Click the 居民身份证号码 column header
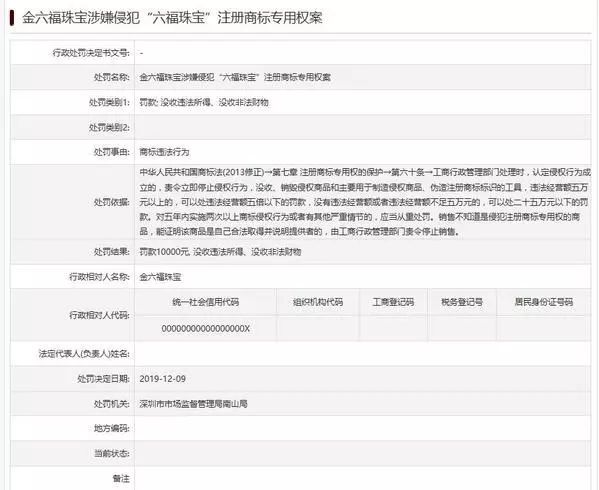The width and height of the screenshot is (599, 490). 544,302
